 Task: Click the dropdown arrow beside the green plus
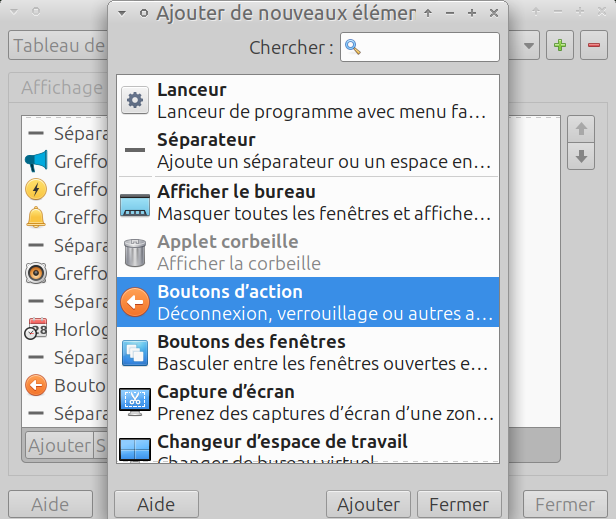pyautogui.click(x=529, y=45)
